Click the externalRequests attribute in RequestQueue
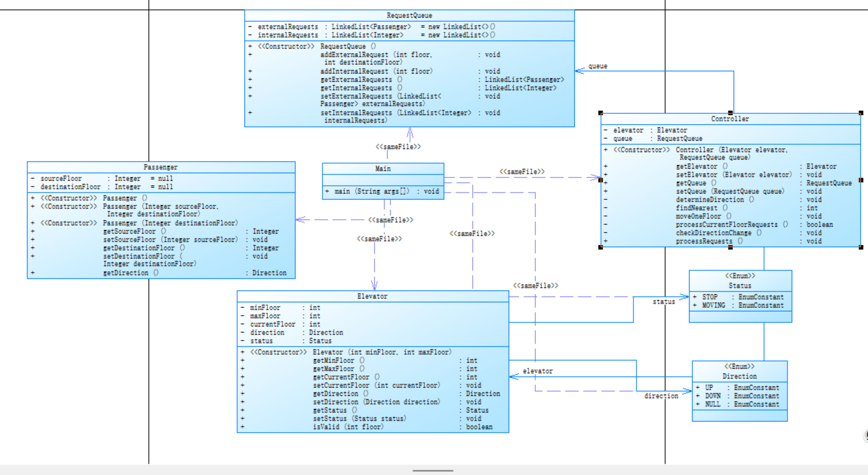The width and height of the screenshot is (868, 475). (288, 27)
